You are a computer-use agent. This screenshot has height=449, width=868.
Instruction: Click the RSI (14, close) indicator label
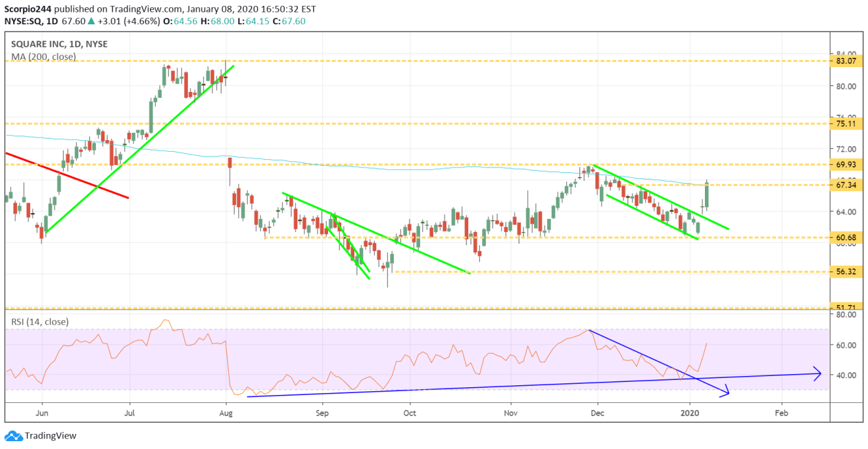(41, 321)
